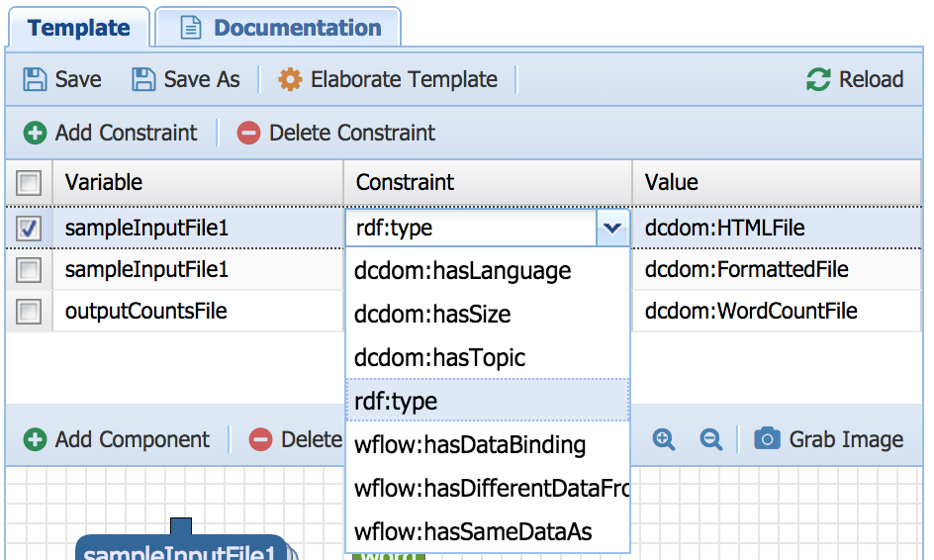Screen dimensions: 934x560
Task: Check the outputCountsFile row checkbox
Action: point(29,312)
